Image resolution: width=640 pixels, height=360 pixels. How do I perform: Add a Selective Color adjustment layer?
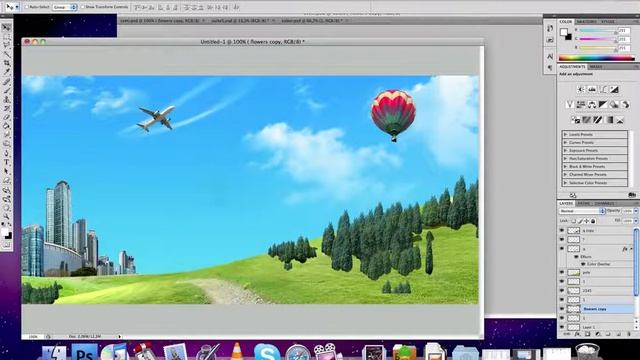pos(620,120)
